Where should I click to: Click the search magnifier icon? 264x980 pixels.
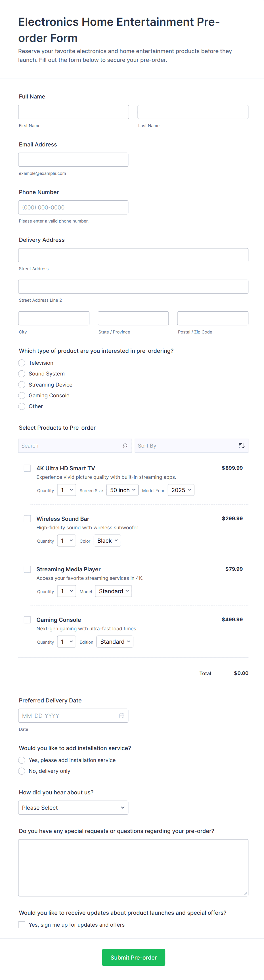click(125, 446)
